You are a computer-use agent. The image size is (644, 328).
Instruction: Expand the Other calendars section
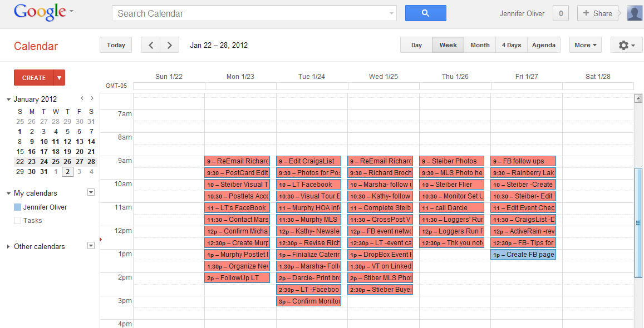coord(8,246)
